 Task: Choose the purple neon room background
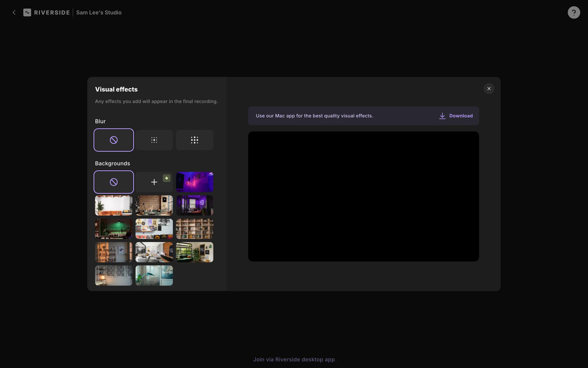click(x=194, y=182)
